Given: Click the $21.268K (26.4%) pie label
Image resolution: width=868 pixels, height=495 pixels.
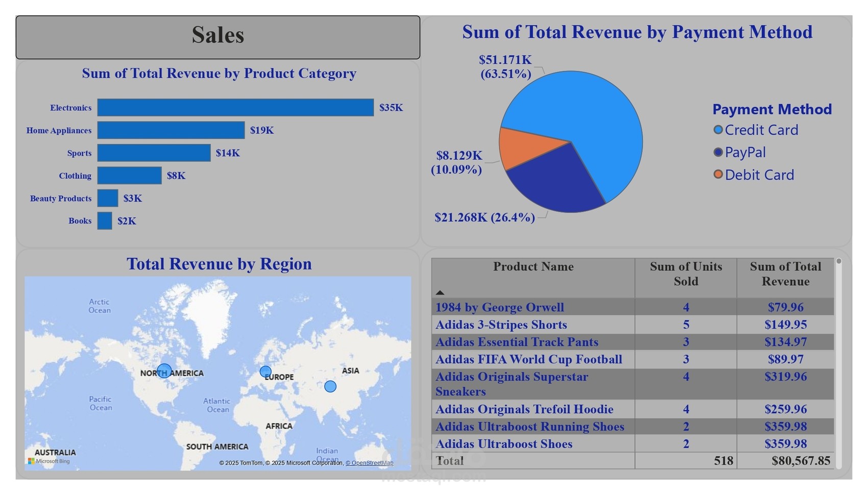Looking at the screenshot, I should pyautogui.click(x=485, y=217).
